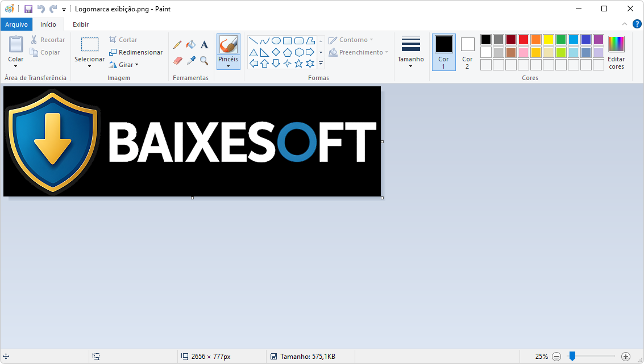Choose the rectangle shape
This screenshot has width=644, height=364.
click(288, 41)
